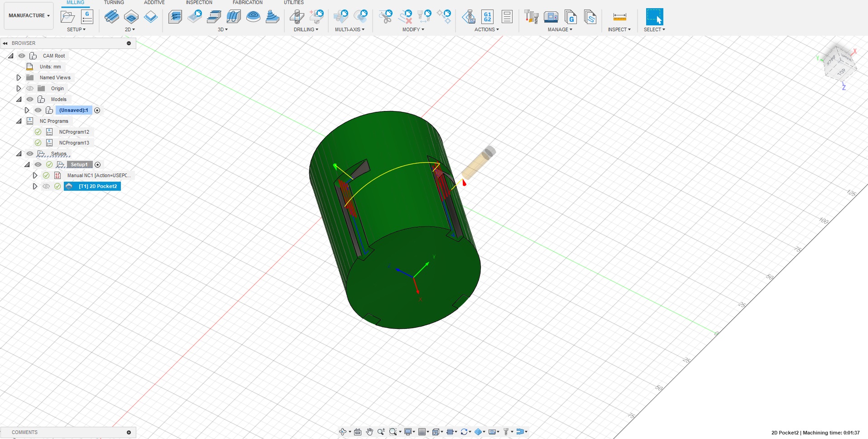Open the Setup Sheet icon

point(507,17)
